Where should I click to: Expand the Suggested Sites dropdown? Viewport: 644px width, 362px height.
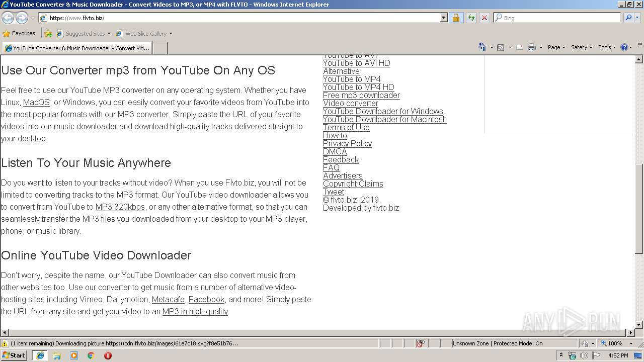(109, 34)
